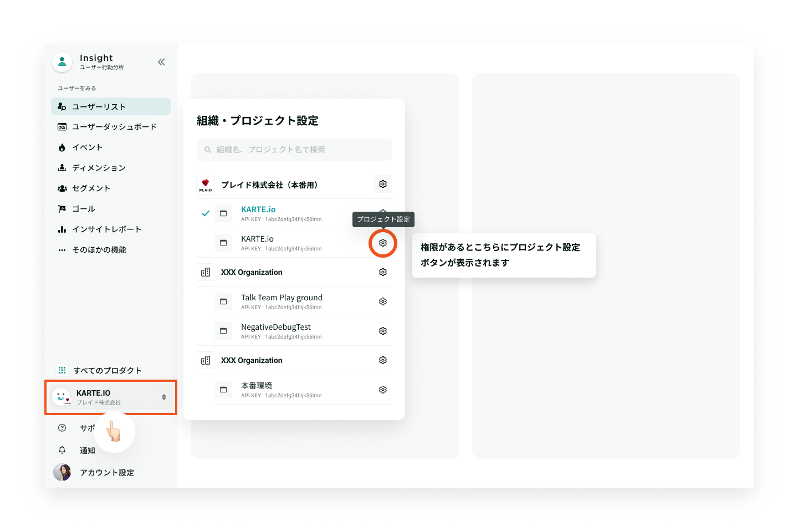Open settings gear for first XXX Organization
This screenshot has height=532, width=798.
[x=383, y=272]
